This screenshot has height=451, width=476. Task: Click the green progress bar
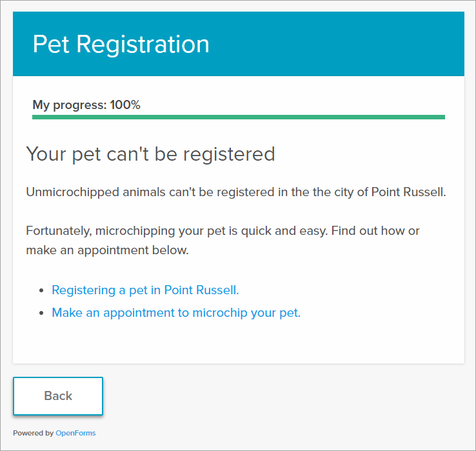[239, 117]
